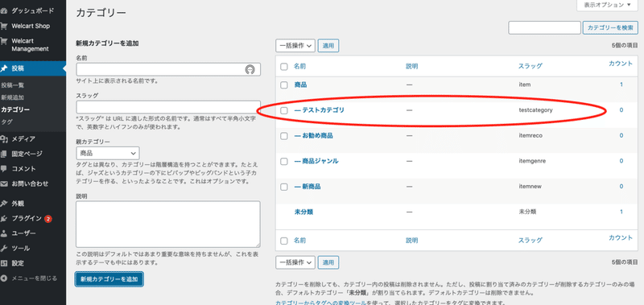Focus the 説明 description textarea
Image resolution: width=644 pixels, height=305 pixels.
(x=168, y=225)
